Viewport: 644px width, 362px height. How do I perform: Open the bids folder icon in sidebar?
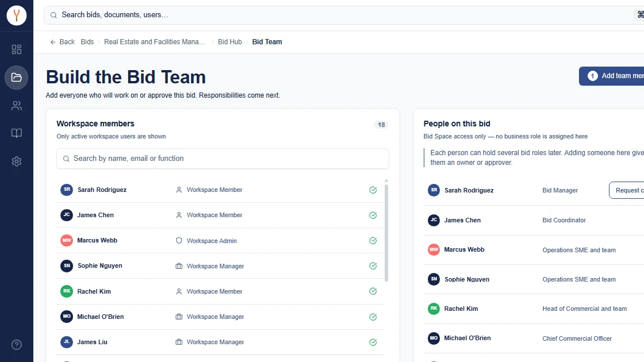click(17, 78)
